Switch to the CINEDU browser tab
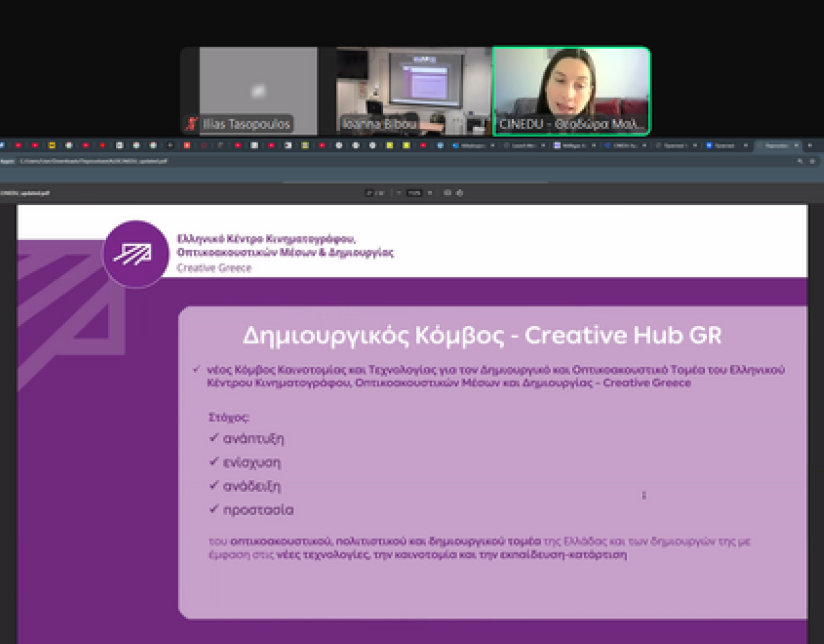Image resolution: width=824 pixels, height=644 pixels. point(624,145)
